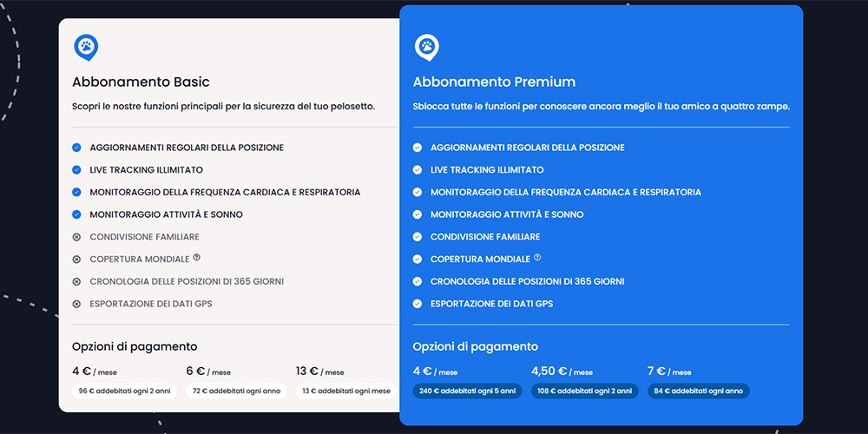Open the Abbonamento Premium heading
The width and height of the screenshot is (868, 434).
[x=494, y=82]
